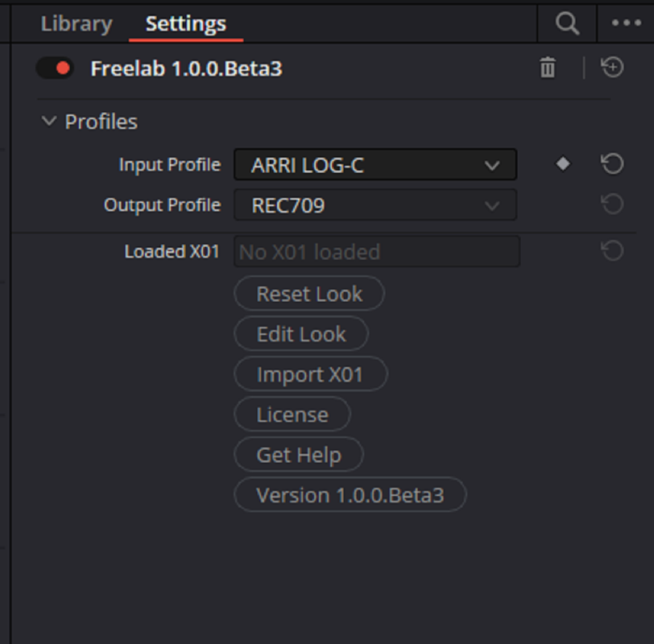Open the search magnifier icon

pos(567,23)
